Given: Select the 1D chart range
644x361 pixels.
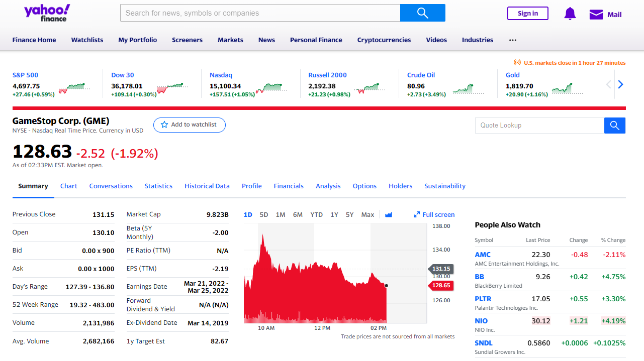Looking at the screenshot, I should tap(248, 215).
